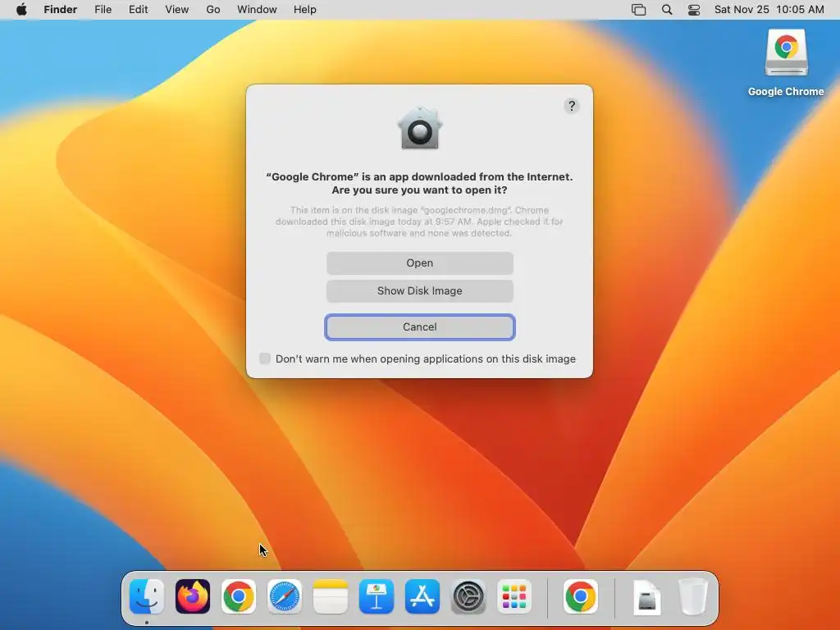Open System Settings gear in Dock
840x630 pixels.
(468, 596)
